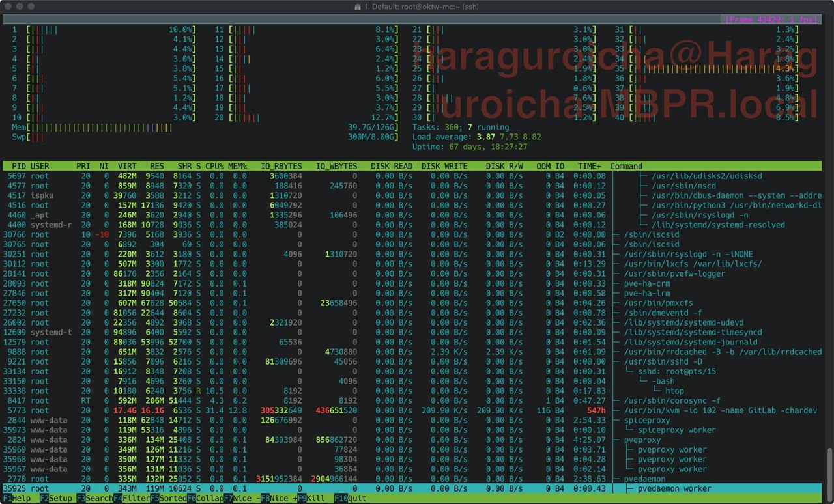This screenshot has width=834, height=504.
Task: Open the F2 Setup screen
Action: click(57, 499)
